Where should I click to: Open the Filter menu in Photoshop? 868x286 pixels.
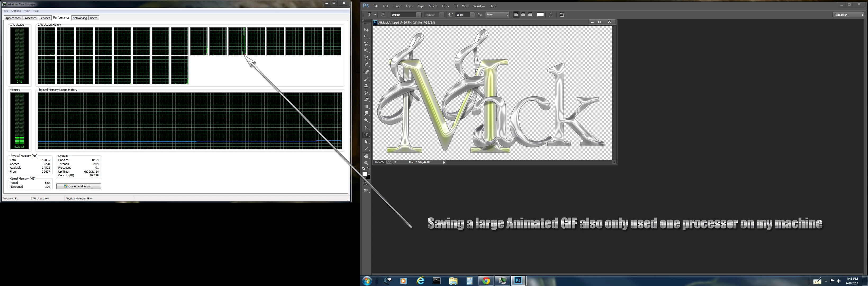(445, 6)
